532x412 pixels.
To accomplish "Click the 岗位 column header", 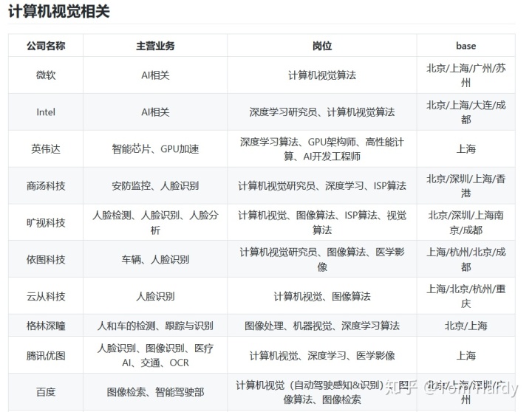I will [322, 46].
